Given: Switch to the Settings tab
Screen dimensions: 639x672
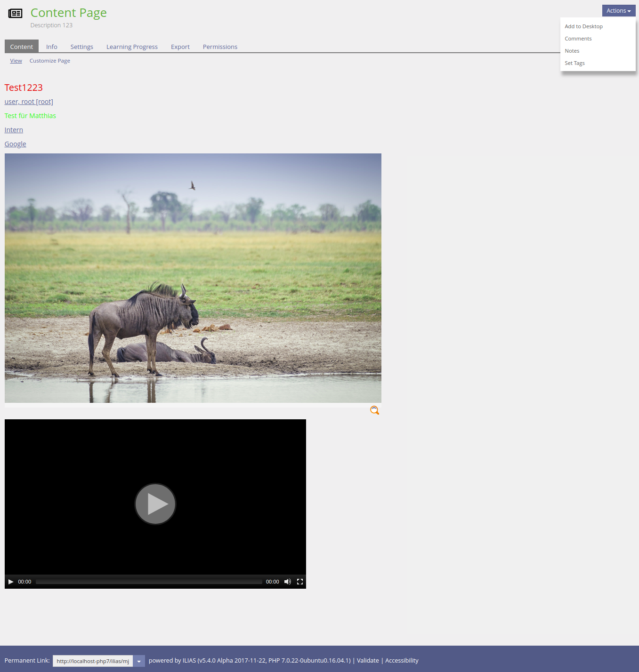Looking at the screenshot, I should 82,47.
